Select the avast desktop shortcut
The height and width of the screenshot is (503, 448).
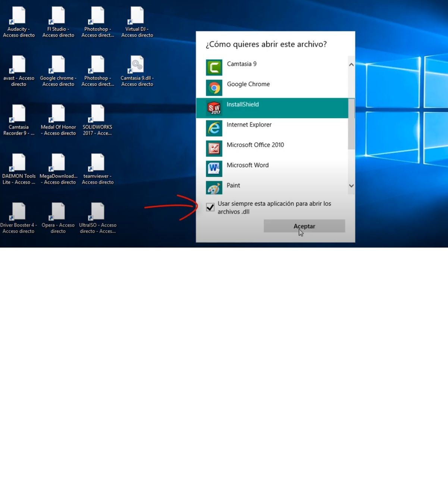[x=19, y=71]
